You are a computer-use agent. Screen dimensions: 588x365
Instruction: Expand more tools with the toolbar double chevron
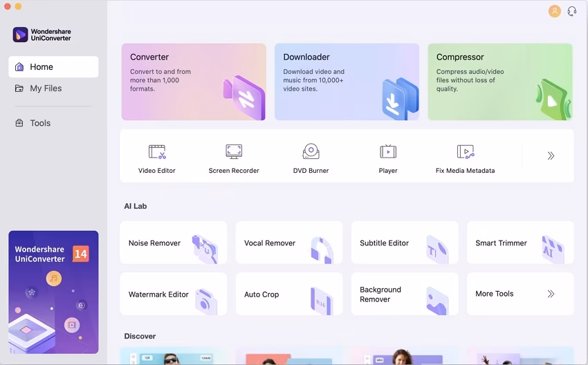click(551, 156)
